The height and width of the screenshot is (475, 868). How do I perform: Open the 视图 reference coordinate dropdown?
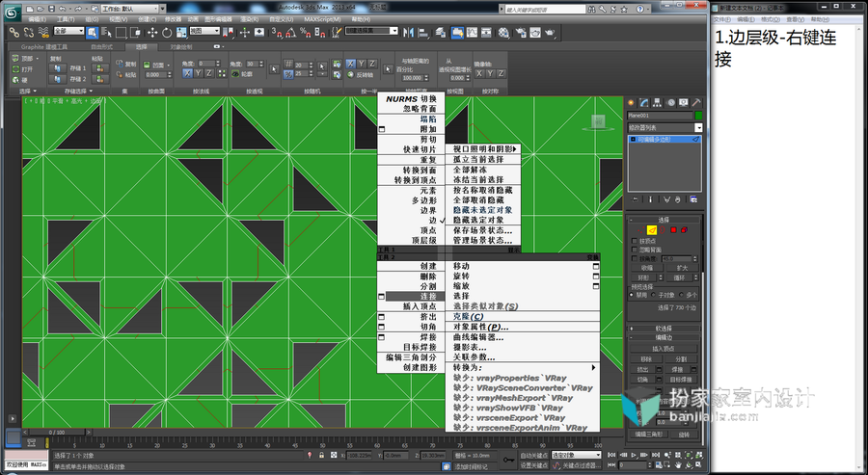[x=204, y=31]
